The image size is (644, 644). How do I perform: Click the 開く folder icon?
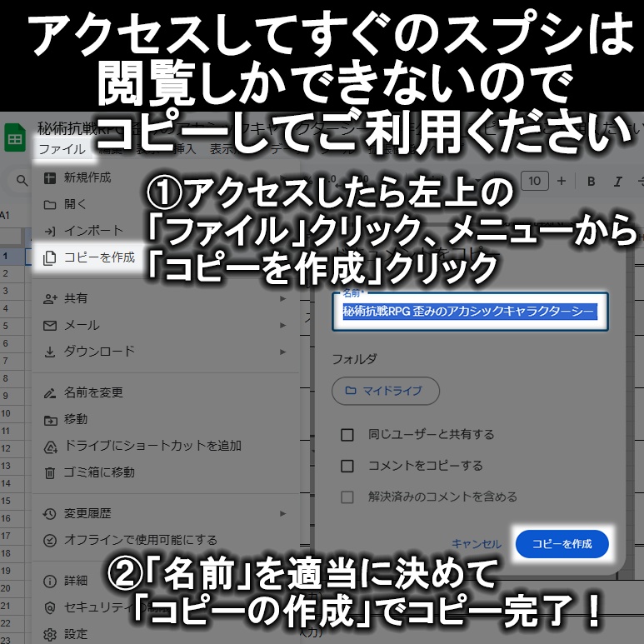click(50, 205)
